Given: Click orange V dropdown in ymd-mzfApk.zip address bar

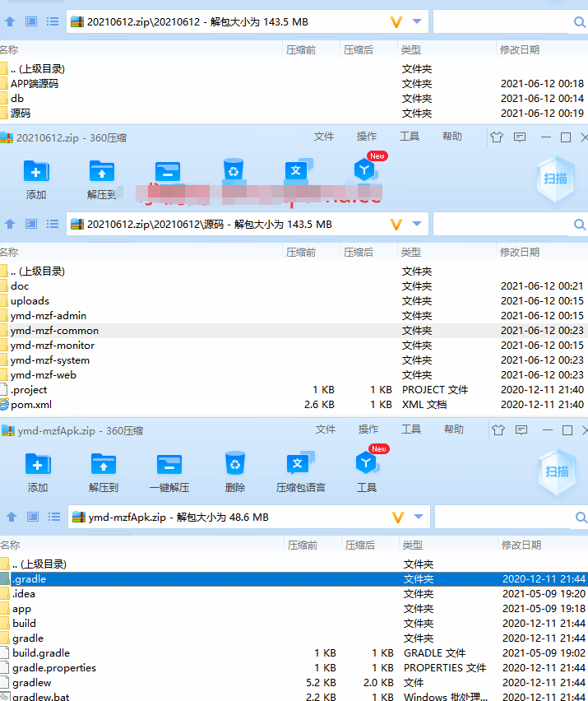Looking at the screenshot, I should pyautogui.click(x=398, y=517).
